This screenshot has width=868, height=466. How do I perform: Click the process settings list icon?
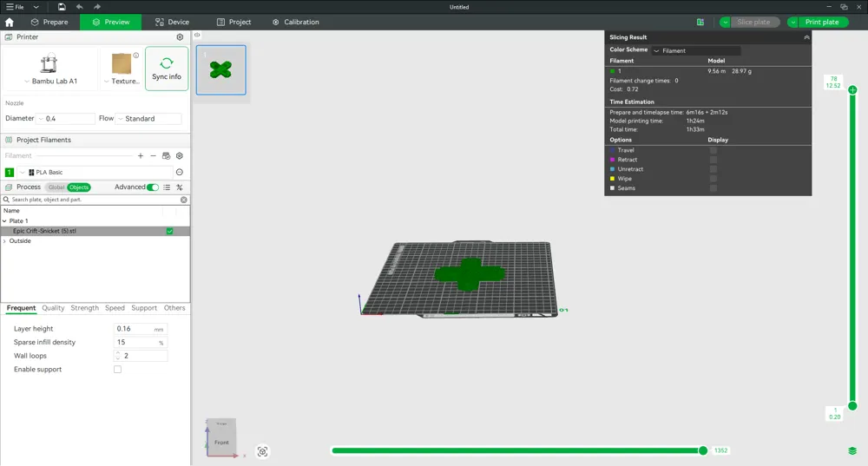(167, 187)
